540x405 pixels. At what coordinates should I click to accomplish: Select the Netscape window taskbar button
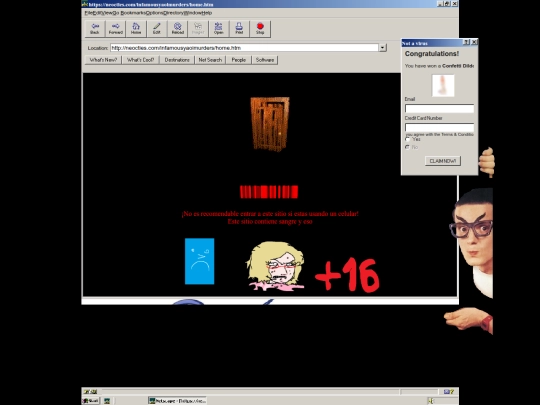tap(177, 401)
